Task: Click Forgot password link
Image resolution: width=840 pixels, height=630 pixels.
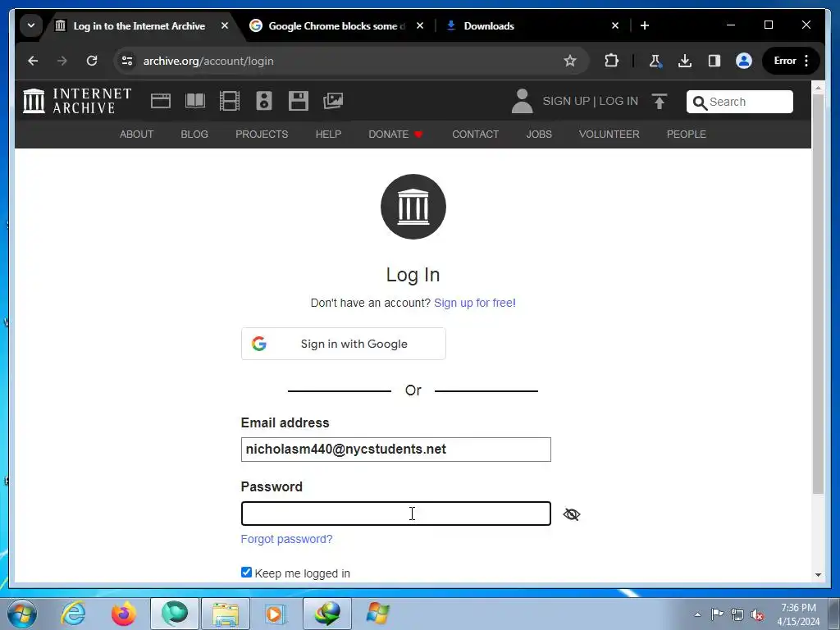Action: [x=286, y=539]
